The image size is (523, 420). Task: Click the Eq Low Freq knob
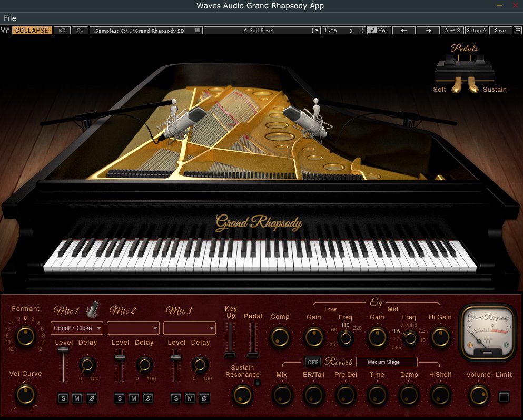346,338
